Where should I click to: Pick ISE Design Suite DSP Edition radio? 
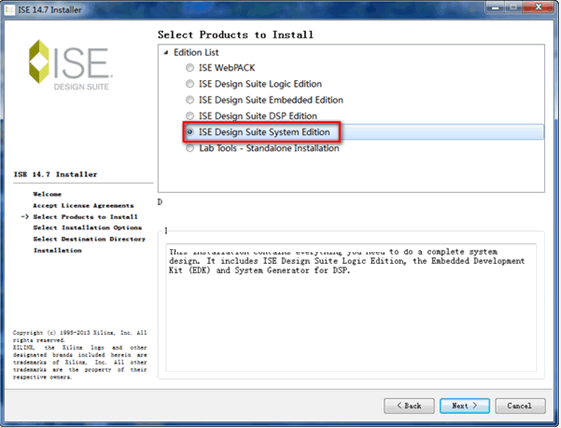click(x=190, y=116)
